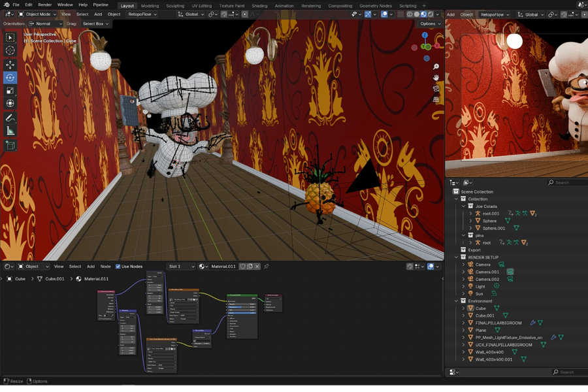Select the Measure tool
Viewport: 588px width, 392px height.
10,131
